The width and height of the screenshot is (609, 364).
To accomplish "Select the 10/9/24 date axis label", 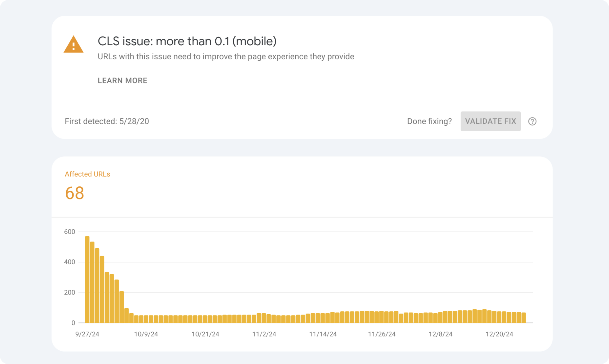I will pyautogui.click(x=146, y=334).
